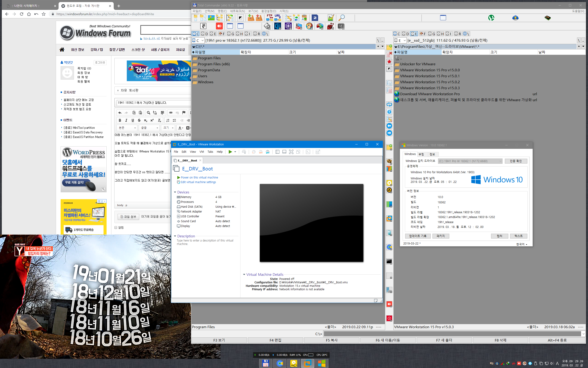The height and width of the screenshot is (368, 588).
Task: Select drive D button in left Total Commander panel
Action: coord(205,34)
